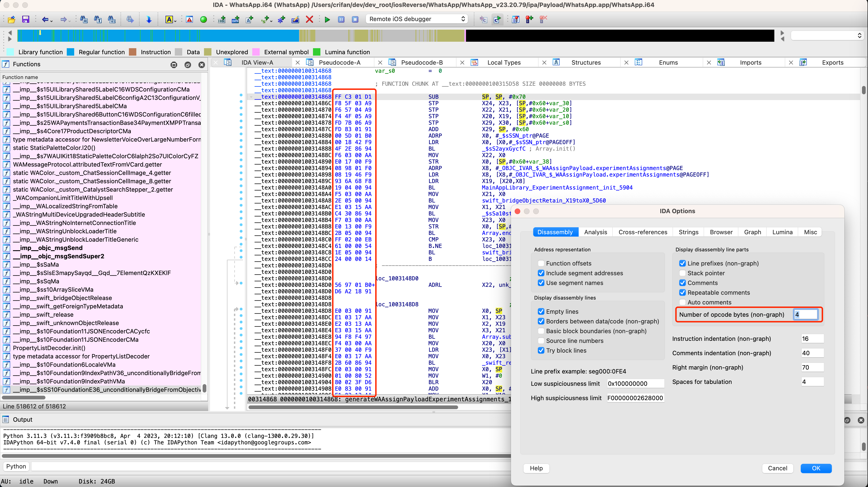Click the Function name column header
This screenshot has height=487, width=868.
coord(101,77)
